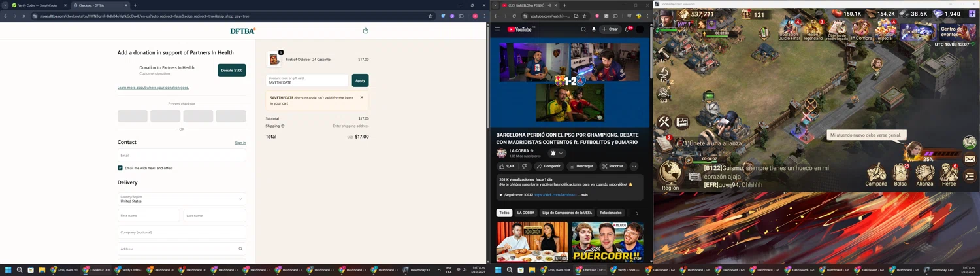
Task: Open 'Learn more about where your donation goes' link
Action: pyautogui.click(x=153, y=87)
